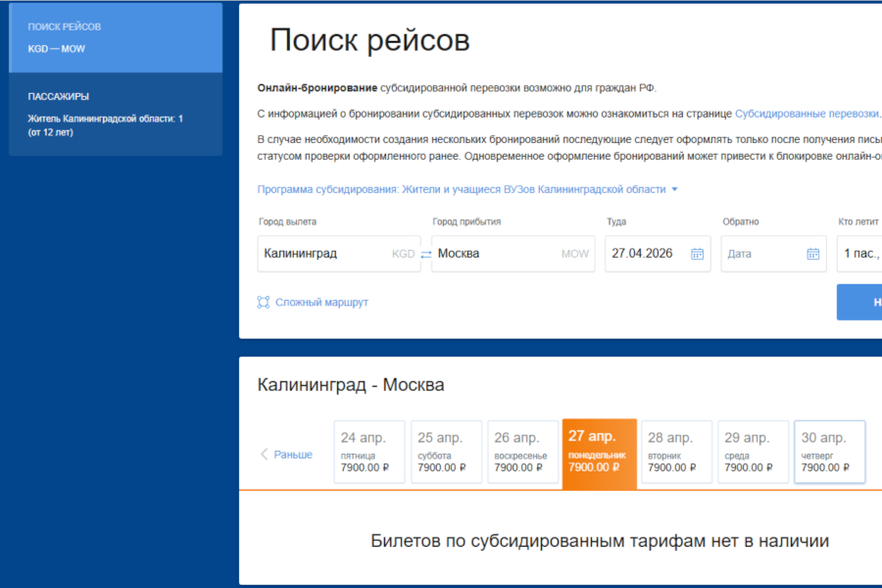Pick the 29 апр. Wednesday date tab
The image size is (882, 588).
pyautogui.click(x=753, y=452)
